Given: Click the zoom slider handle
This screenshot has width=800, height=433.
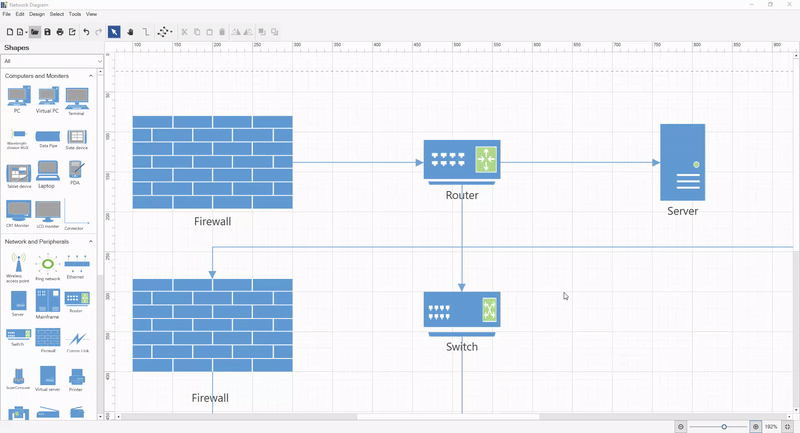Looking at the screenshot, I should [724, 427].
